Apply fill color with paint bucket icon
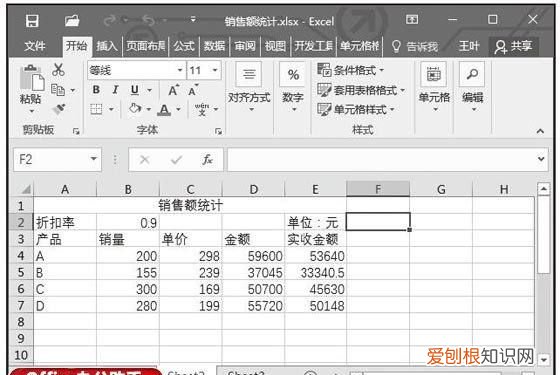Screen dimensions: 560x375 [x=135, y=108]
